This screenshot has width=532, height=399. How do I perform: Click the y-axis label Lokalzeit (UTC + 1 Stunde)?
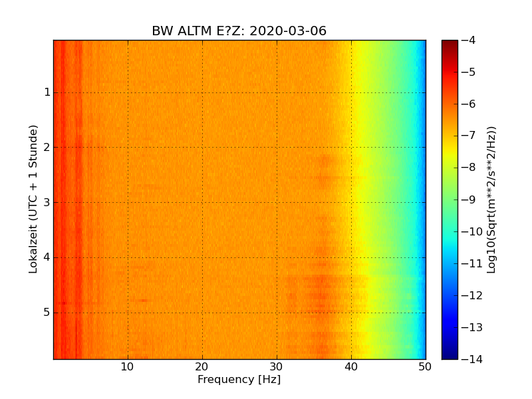33,199
